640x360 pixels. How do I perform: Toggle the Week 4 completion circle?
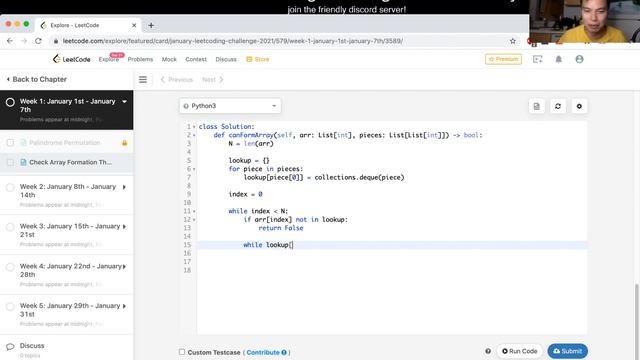coord(10,267)
